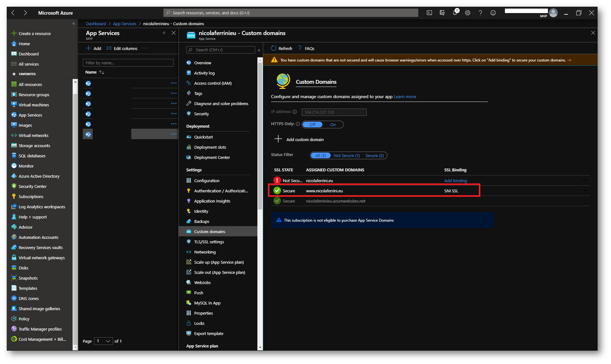
Task: Click the Monitor gauge icon
Action: pos(14,166)
